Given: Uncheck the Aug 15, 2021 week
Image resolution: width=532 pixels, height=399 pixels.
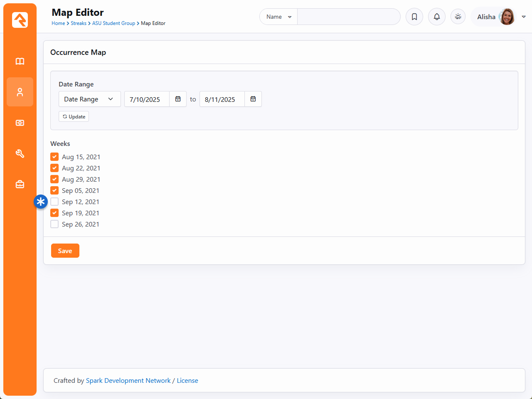Looking at the screenshot, I should [54, 157].
